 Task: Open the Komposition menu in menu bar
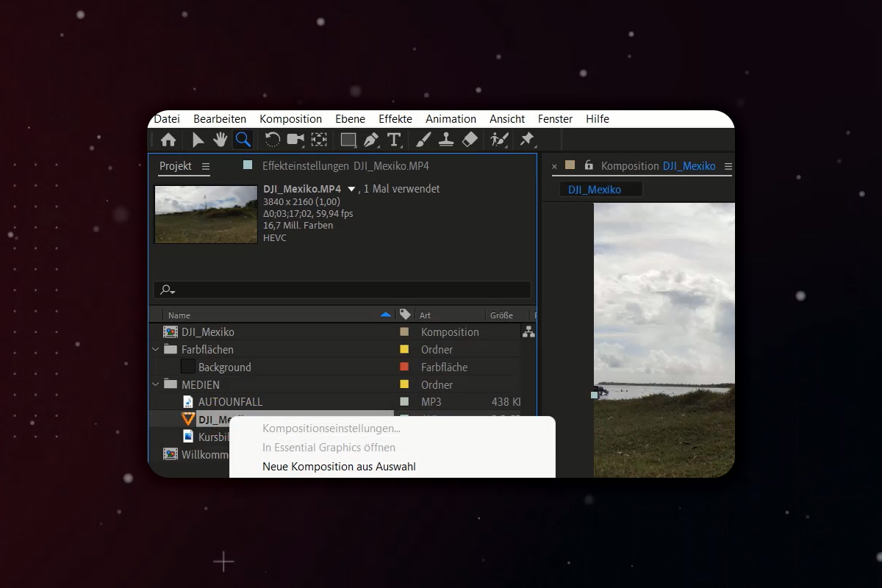pyautogui.click(x=290, y=119)
